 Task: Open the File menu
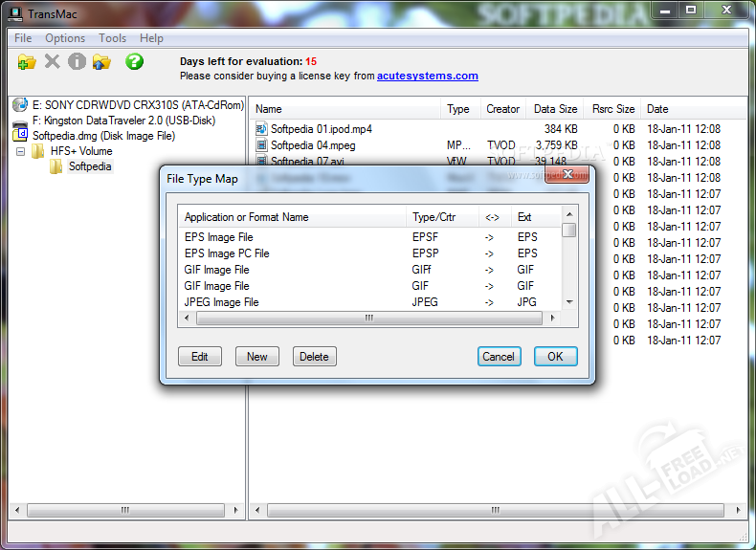(x=23, y=38)
